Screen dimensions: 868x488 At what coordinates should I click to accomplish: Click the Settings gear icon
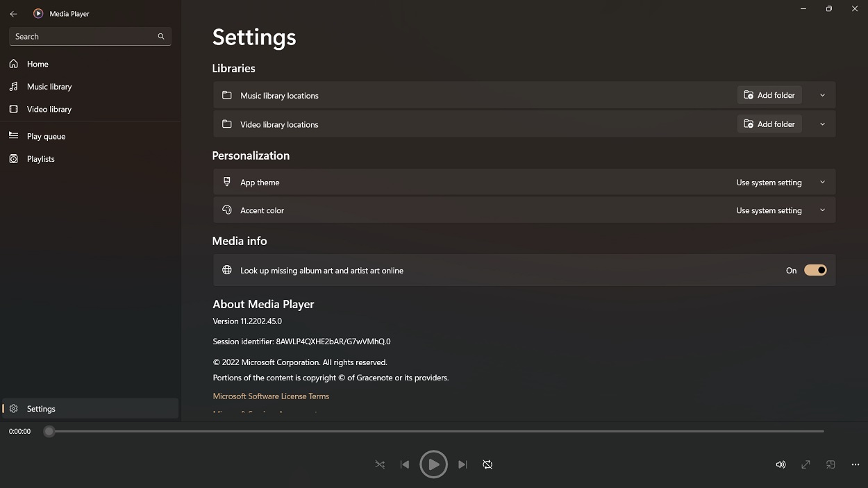pos(13,409)
